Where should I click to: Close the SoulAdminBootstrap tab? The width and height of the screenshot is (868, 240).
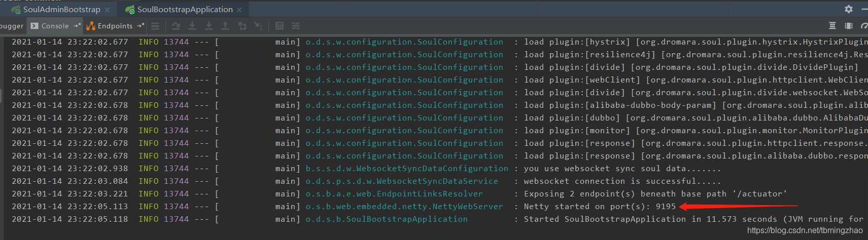point(107,10)
